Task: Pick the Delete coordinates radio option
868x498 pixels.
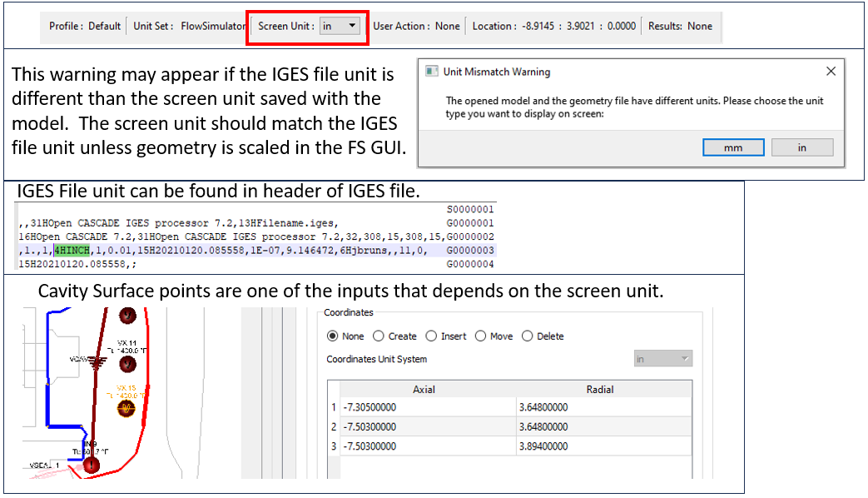Action: [x=527, y=336]
